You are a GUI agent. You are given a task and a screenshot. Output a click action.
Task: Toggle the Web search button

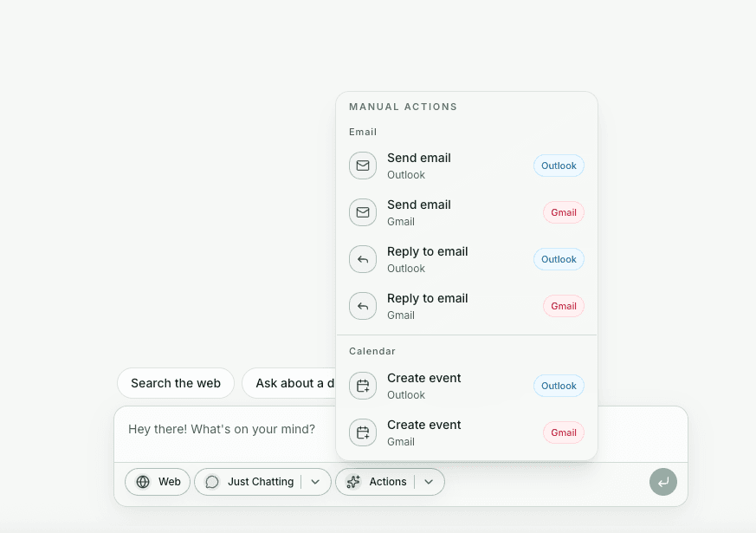coord(158,481)
